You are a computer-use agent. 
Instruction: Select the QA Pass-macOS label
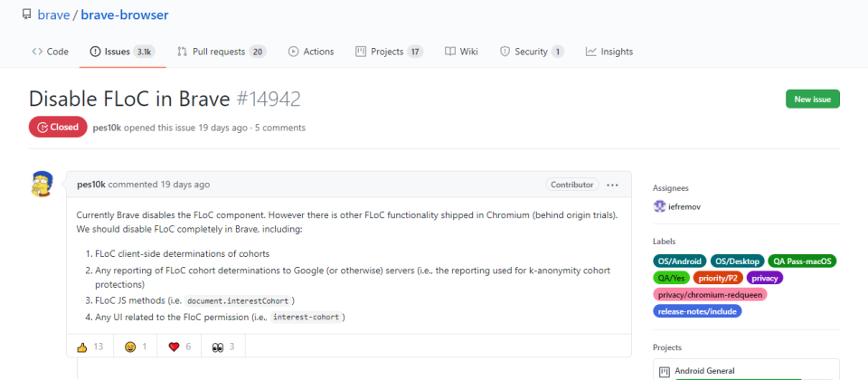click(x=802, y=261)
